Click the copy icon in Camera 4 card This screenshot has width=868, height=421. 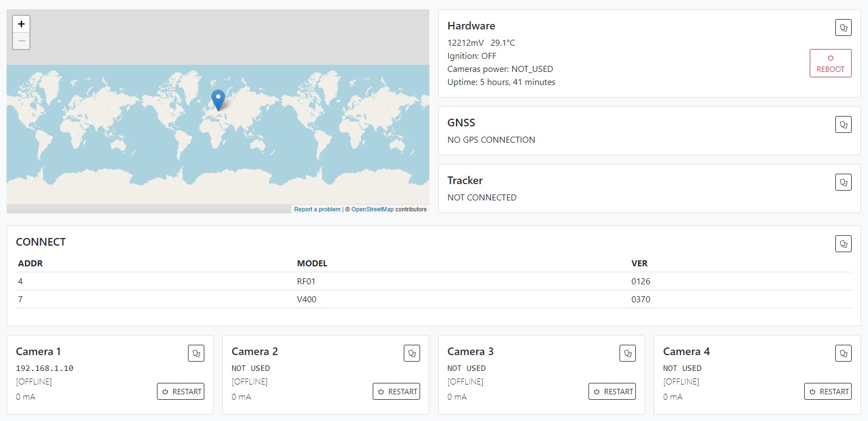(x=843, y=353)
